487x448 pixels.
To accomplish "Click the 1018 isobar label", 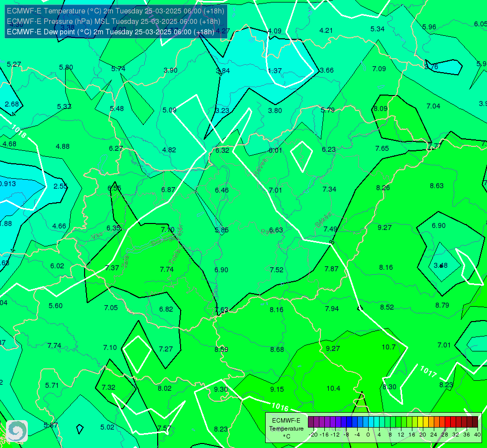I will click(19, 131).
